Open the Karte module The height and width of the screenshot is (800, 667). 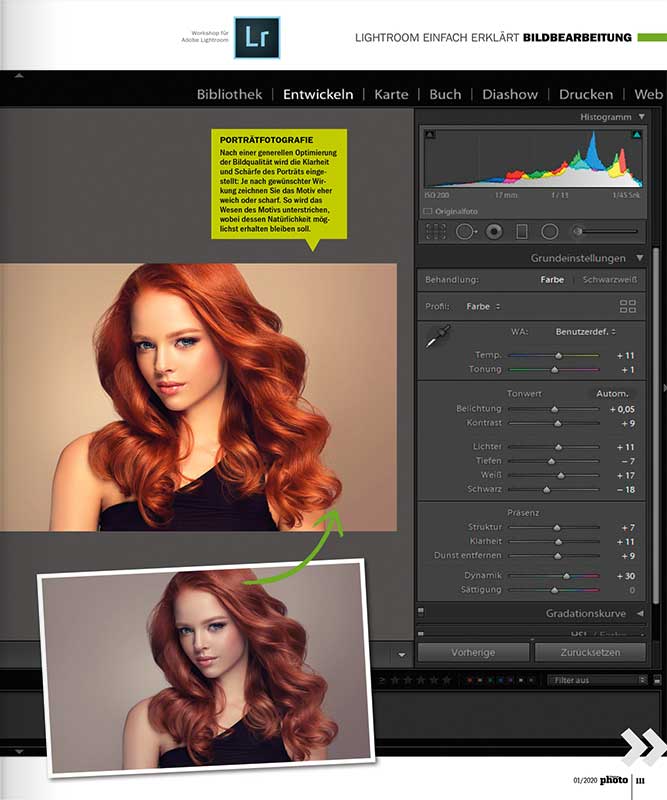click(x=391, y=94)
